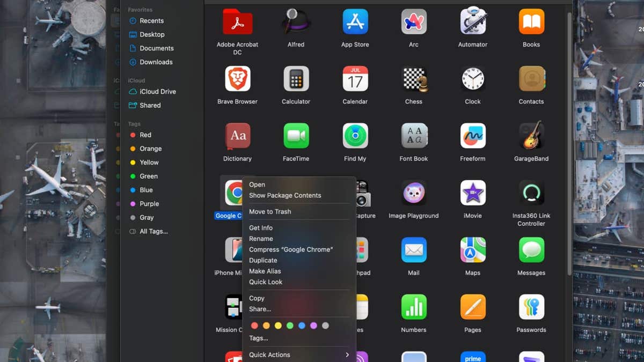Launch Calculator from the Applications grid
The height and width of the screenshot is (362, 644).
296,79
